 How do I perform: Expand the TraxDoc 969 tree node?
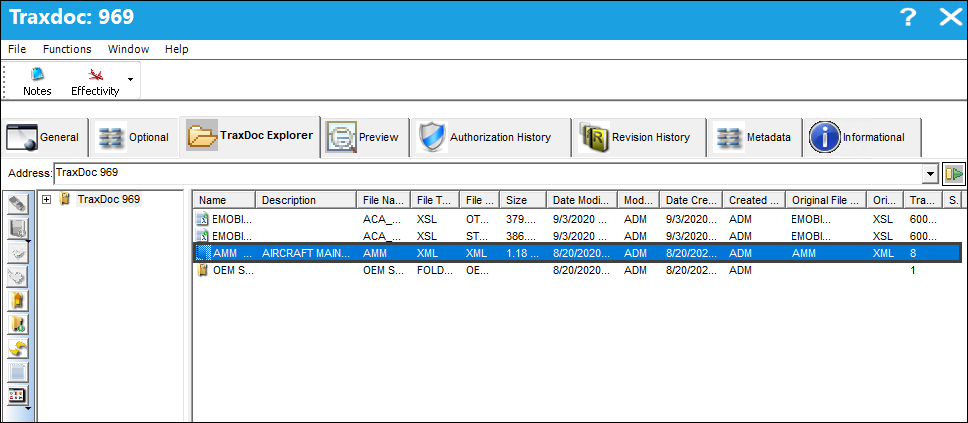coord(47,199)
